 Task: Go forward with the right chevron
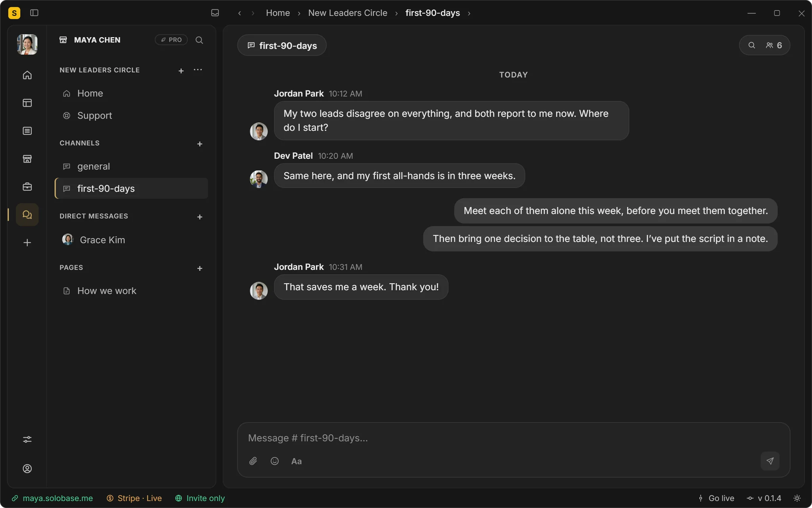[253, 13]
